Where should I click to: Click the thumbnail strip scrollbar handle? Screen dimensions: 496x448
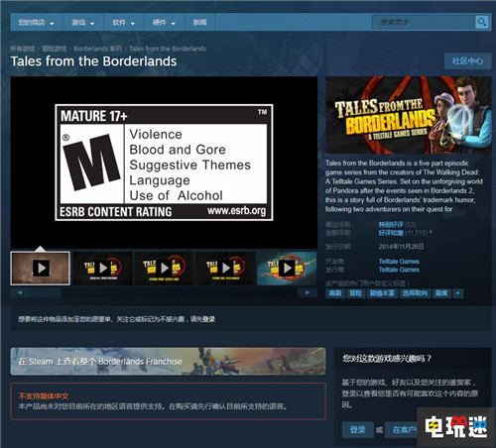pyautogui.click(x=45, y=292)
